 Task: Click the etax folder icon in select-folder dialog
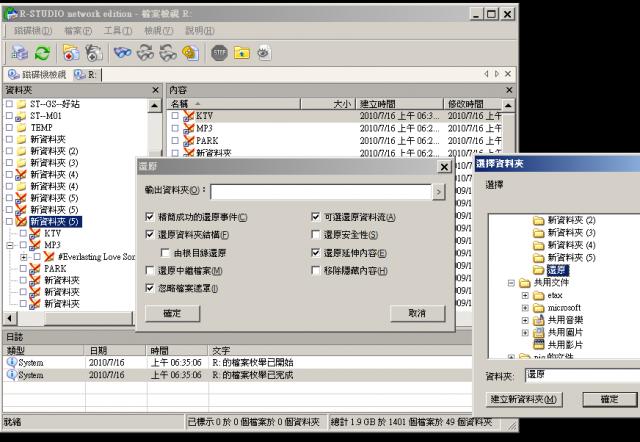click(539, 295)
